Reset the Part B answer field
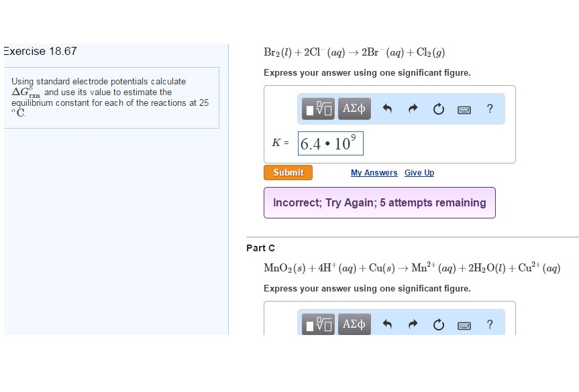The width and height of the screenshot is (579, 392). (x=438, y=109)
